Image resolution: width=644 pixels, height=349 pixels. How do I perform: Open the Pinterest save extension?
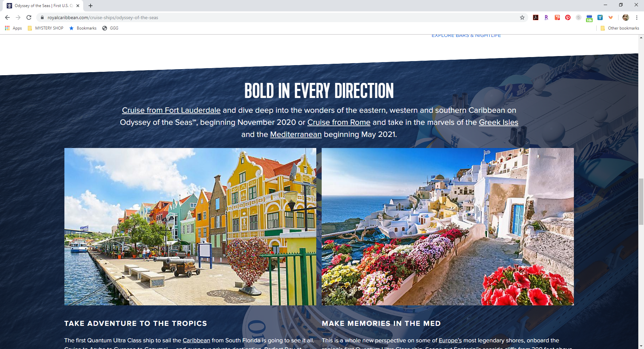click(x=568, y=17)
